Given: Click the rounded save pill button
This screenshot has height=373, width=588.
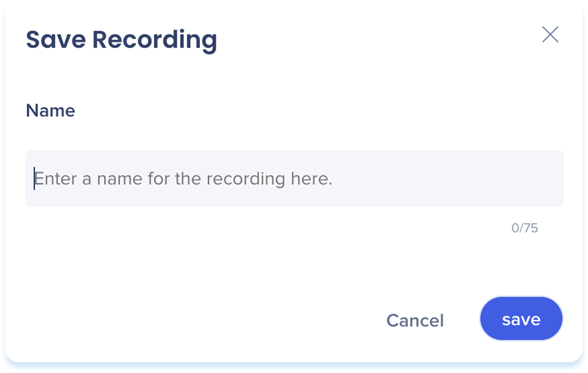Looking at the screenshot, I should [521, 319].
